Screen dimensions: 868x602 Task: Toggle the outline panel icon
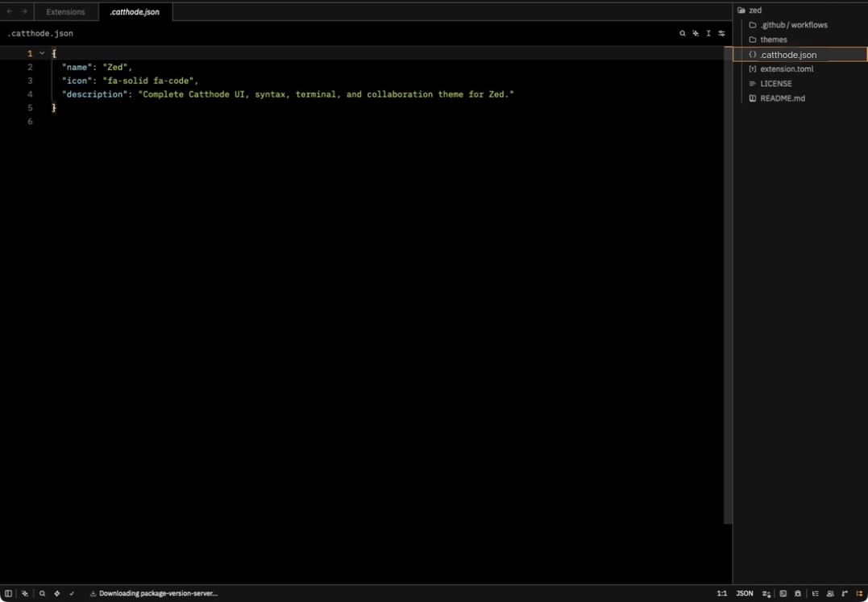(x=816, y=593)
